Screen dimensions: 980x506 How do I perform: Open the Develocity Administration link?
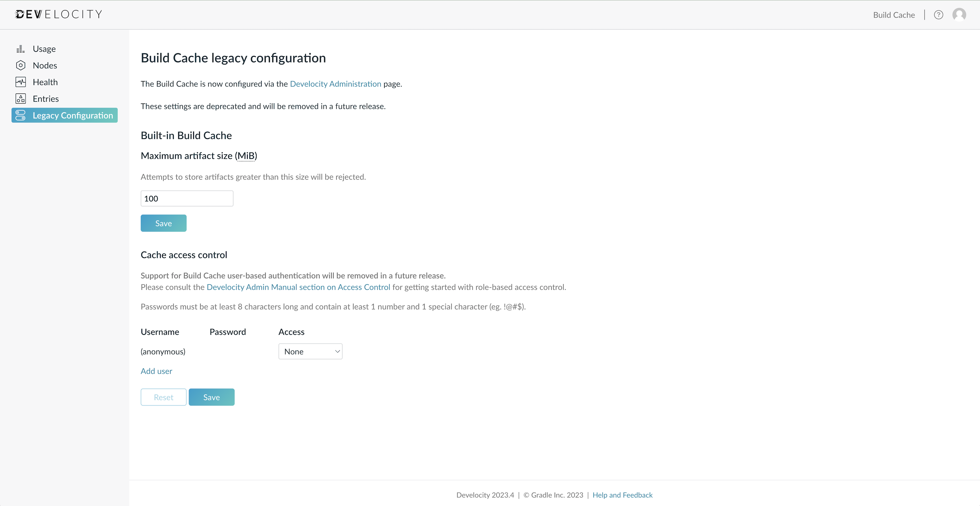[x=336, y=84]
